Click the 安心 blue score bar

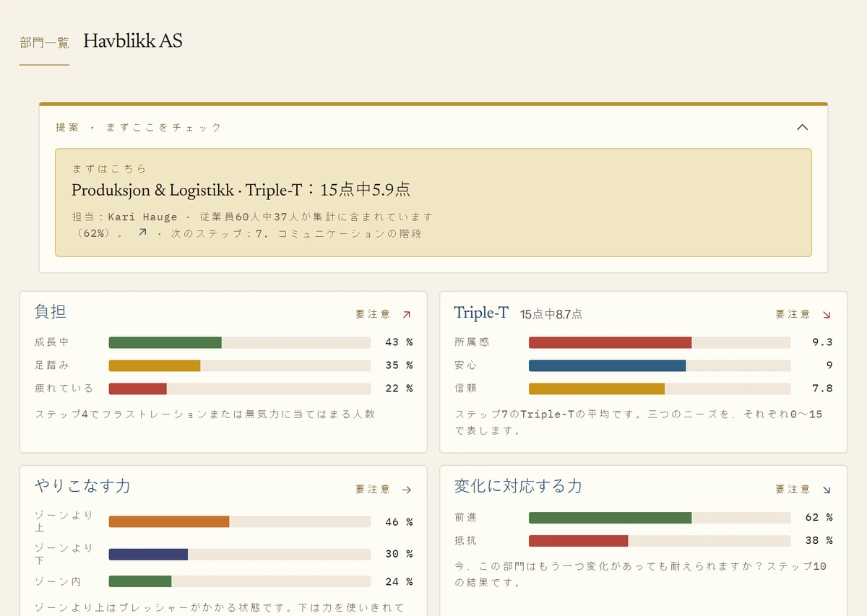[x=608, y=365]
